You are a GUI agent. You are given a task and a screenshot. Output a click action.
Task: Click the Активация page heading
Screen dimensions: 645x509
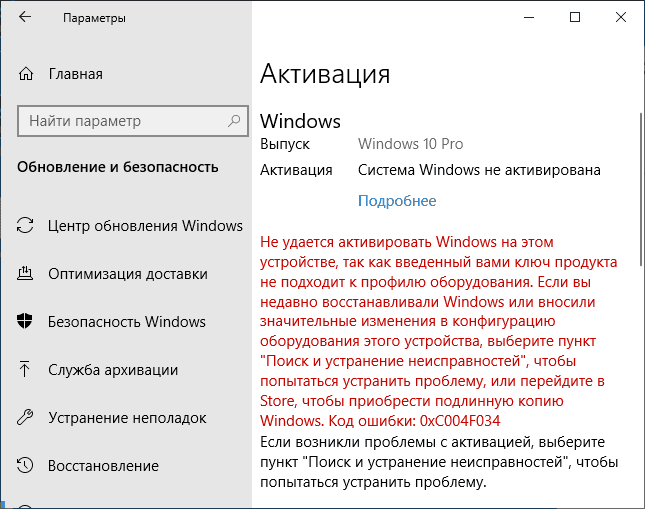(x=325, y=74)
